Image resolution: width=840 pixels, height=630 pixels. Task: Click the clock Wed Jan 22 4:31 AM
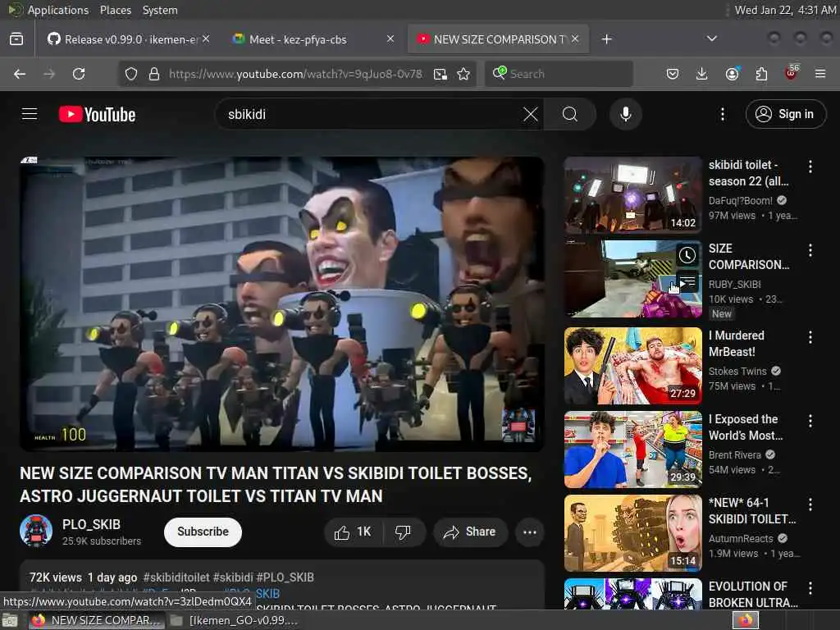[785, 10]
